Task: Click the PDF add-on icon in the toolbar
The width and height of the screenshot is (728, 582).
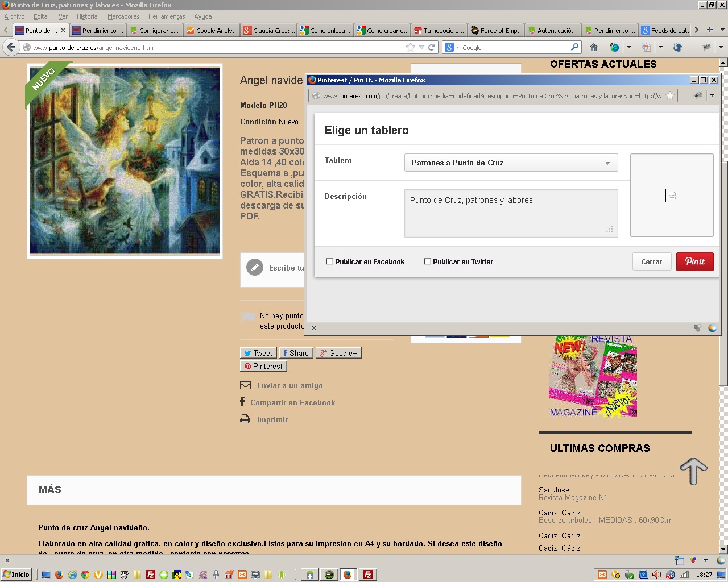Action: 646,48
